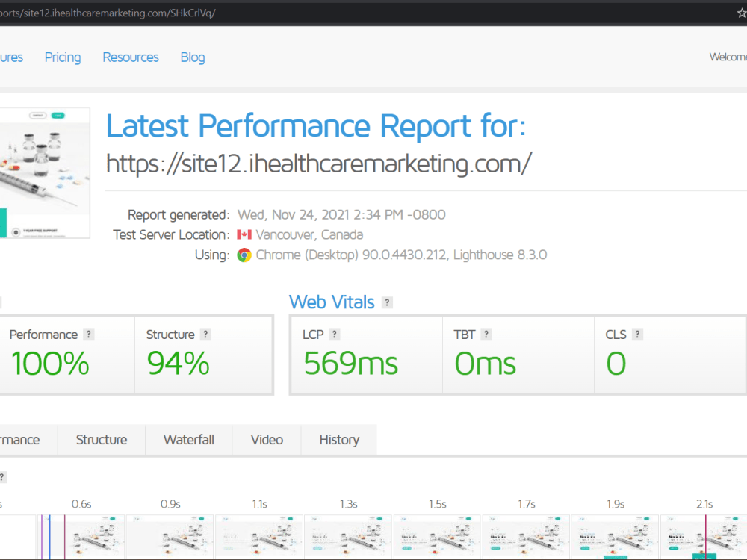Image resolution: width=747 pixels, height=560 pixels.
Task: Click the 569ms LCP value
Action: click(350, 364)
